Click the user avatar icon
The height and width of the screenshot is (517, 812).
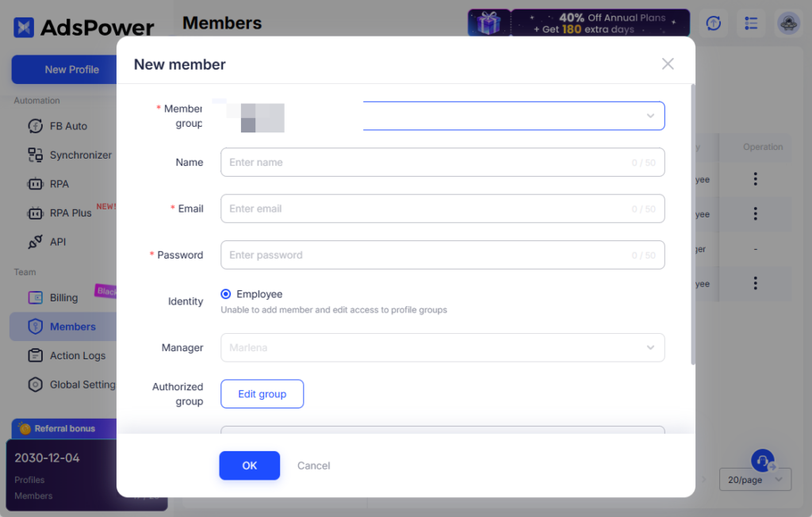(x=787, y=23)
